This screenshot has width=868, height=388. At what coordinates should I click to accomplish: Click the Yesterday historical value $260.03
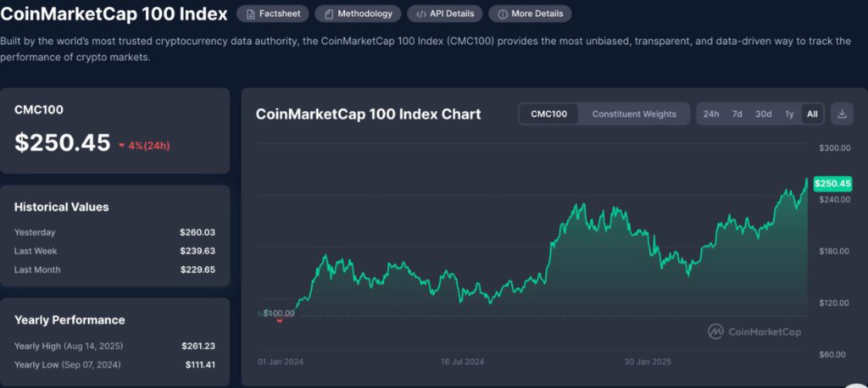pos(197,232)
